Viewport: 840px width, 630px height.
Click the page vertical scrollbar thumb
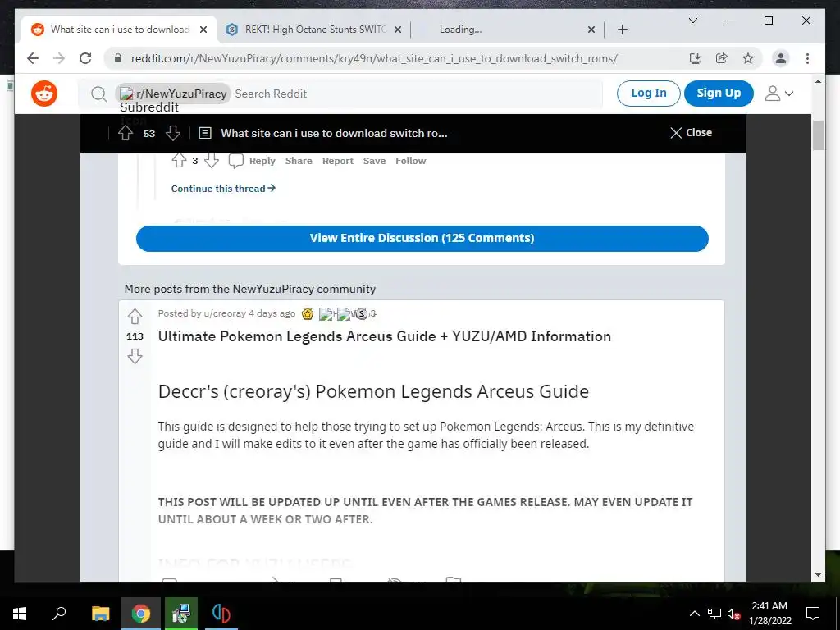click(818, 135)
